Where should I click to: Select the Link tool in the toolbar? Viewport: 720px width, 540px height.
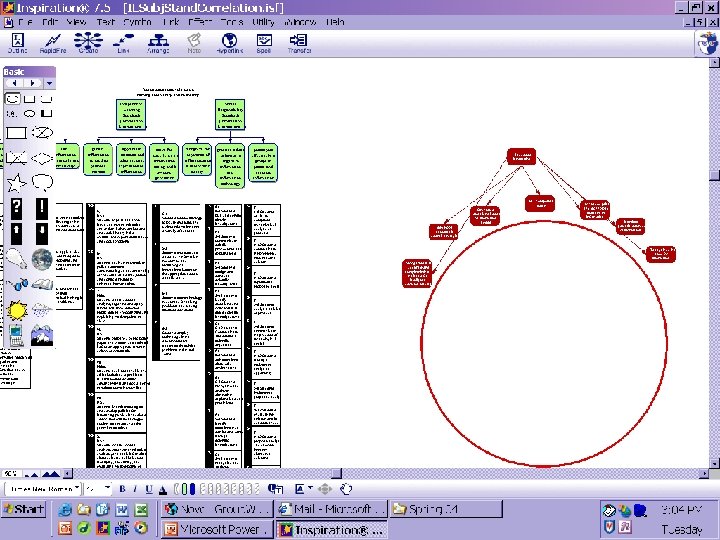[x=123, y=43]
